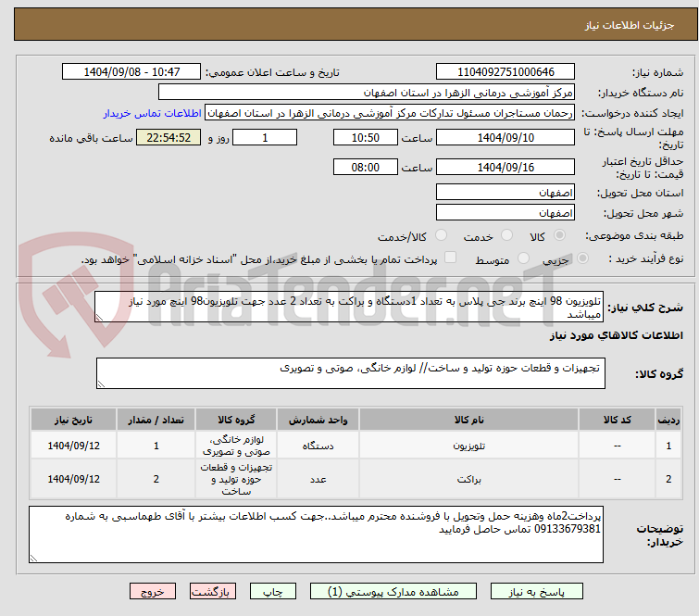The height and width of the screenshot is (616, 699).
Task: Select the جزیی purchase type radio
Action: (x=582, y=258)
